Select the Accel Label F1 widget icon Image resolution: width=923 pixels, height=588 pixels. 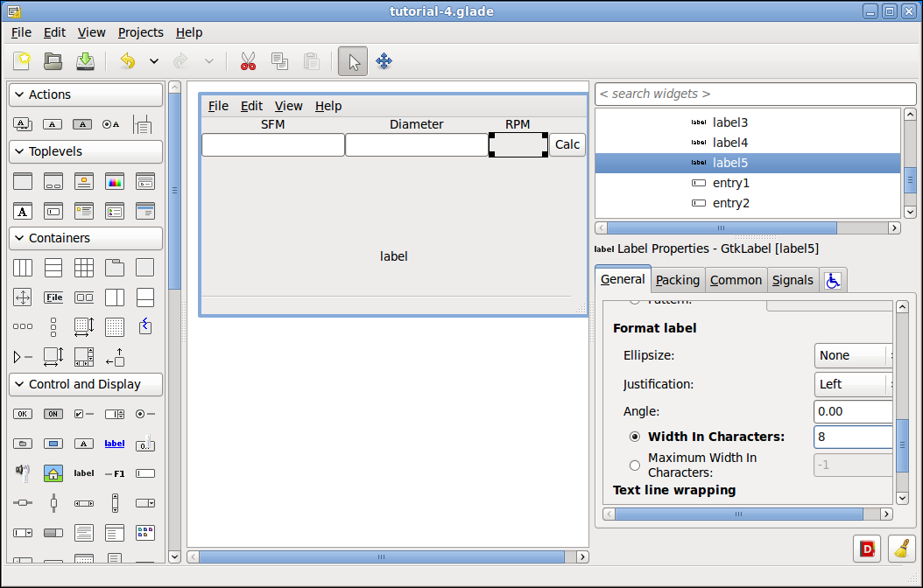[x=114, y=473]
